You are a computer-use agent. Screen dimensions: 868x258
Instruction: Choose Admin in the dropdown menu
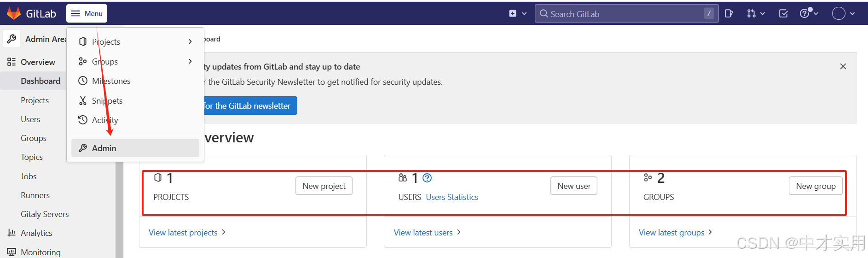(135, 148)
